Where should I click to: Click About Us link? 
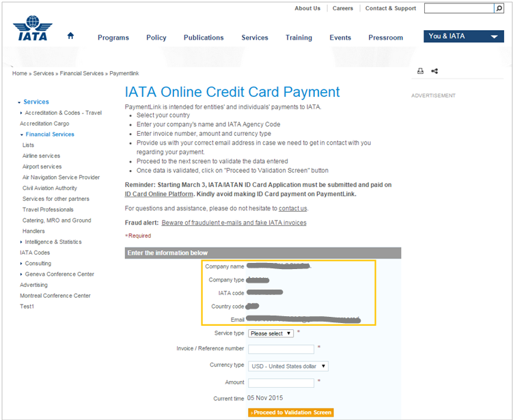[307, 8]
